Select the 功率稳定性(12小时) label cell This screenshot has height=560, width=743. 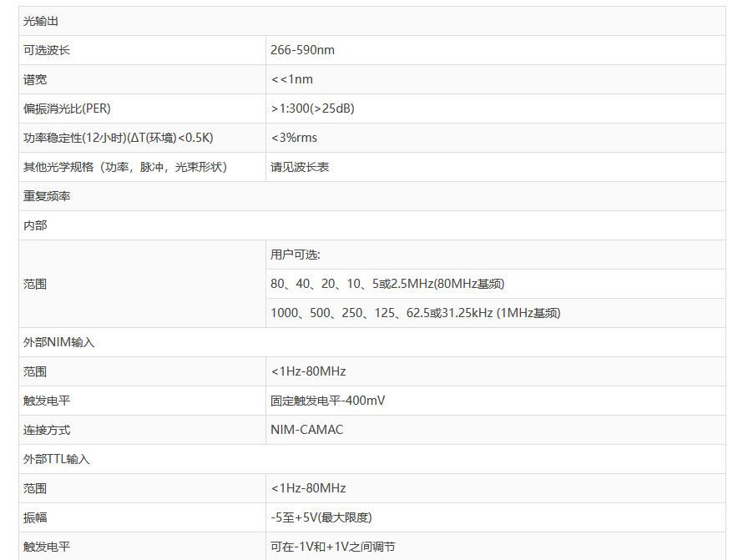pos(124,138)
